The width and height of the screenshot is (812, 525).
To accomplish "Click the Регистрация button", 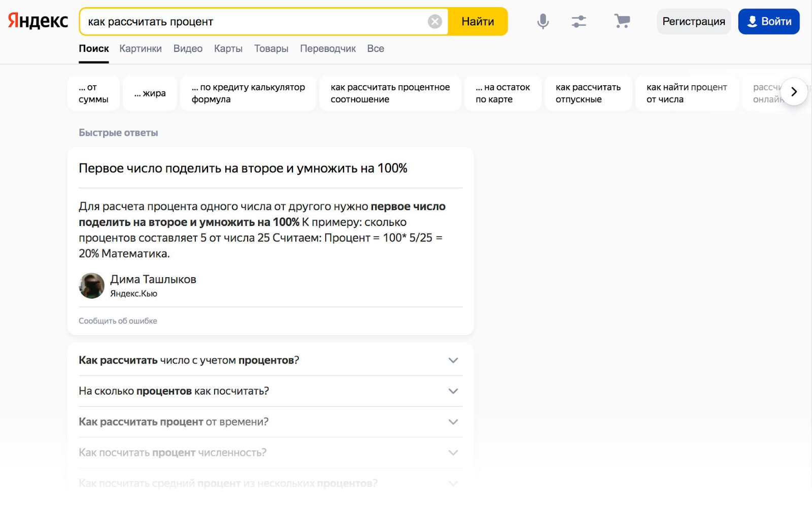I will (693, 21).
